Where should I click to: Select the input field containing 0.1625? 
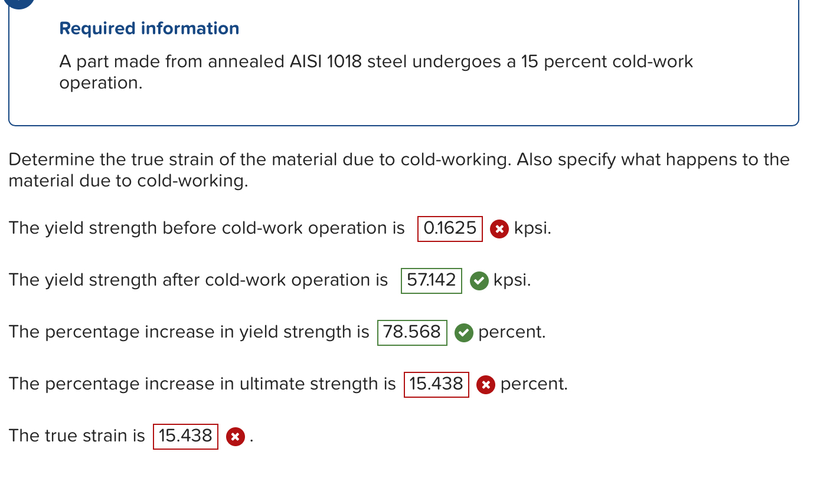tap(450, 228)
